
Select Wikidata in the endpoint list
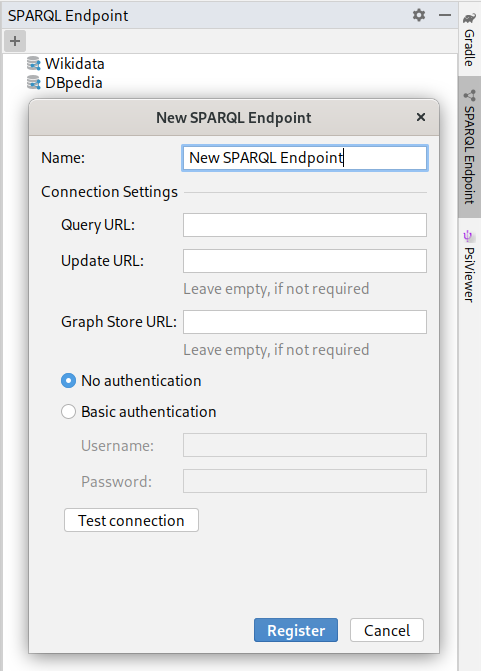tap(75, 63)
